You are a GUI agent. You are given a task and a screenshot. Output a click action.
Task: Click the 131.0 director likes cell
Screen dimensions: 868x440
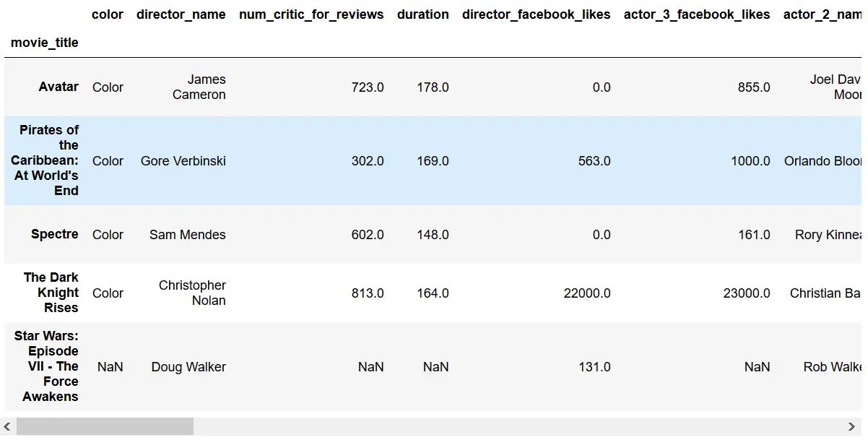click(x=594, y=367)
